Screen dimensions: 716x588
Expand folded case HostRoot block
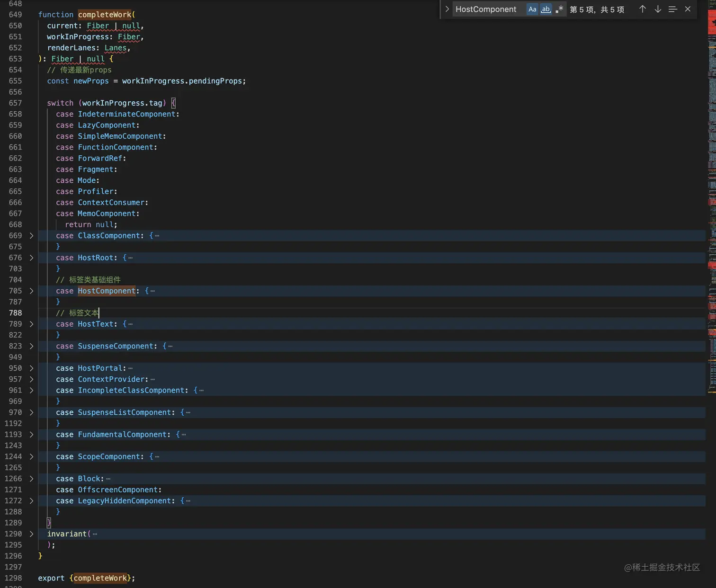point(32,258)
